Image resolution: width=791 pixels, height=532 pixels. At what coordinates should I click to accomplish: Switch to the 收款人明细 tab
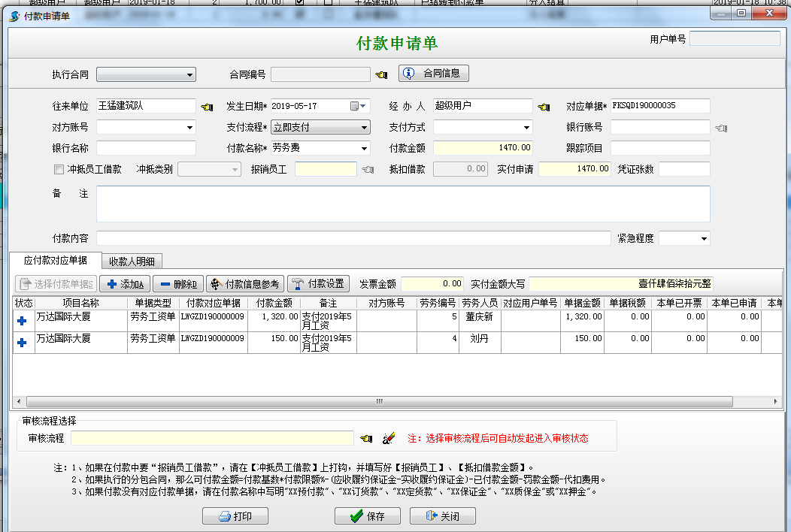point(132,261)
